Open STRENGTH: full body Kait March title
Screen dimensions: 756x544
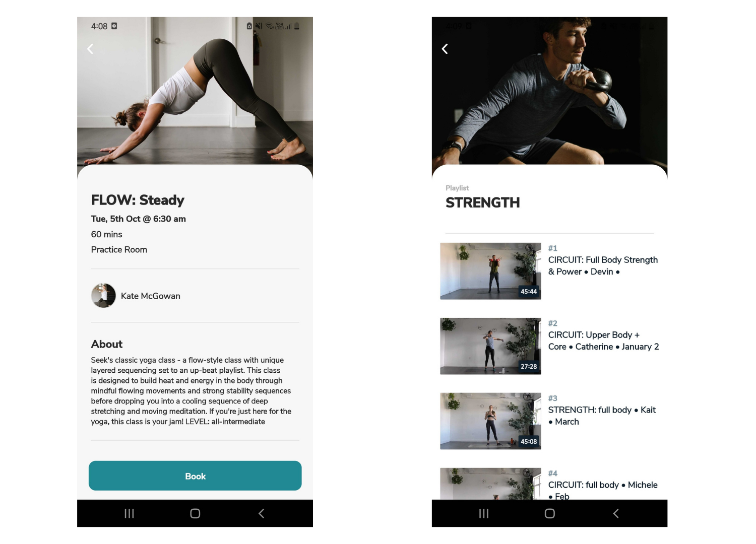[x=602, y=416]
